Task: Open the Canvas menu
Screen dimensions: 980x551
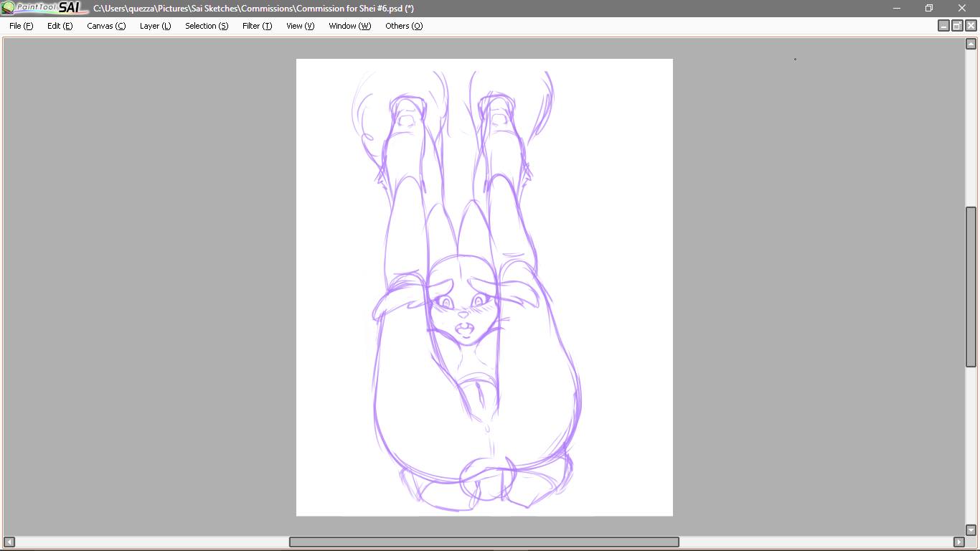Action: tap(105, 26)
